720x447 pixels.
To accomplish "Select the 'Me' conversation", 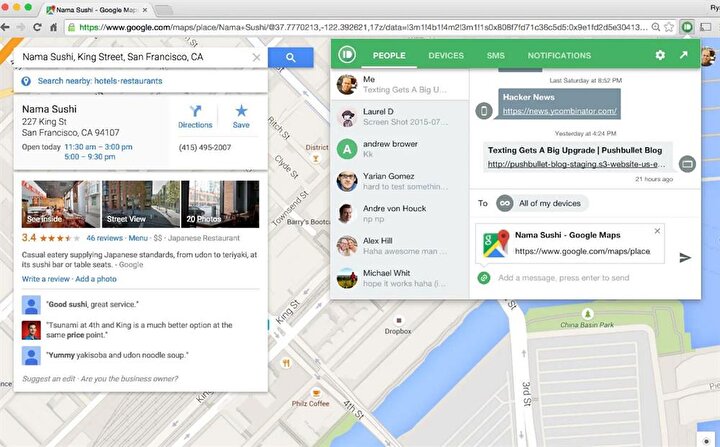I will [400, 85].
